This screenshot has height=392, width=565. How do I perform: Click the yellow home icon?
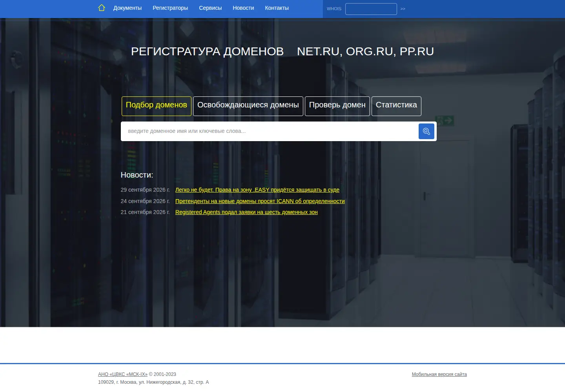[x=102, y=8]
